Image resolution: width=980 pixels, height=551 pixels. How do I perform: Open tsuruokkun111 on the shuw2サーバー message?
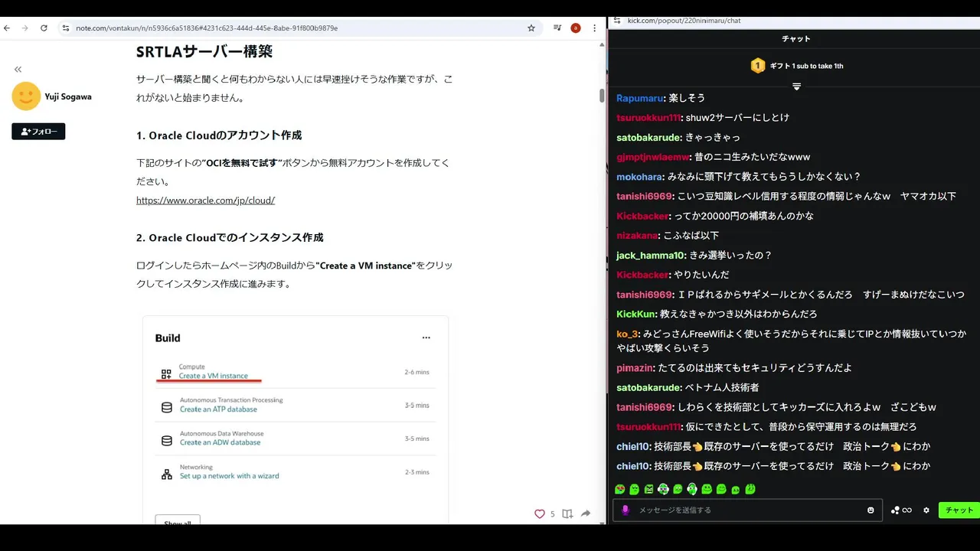pyautogui.click(x=648, y=118)
